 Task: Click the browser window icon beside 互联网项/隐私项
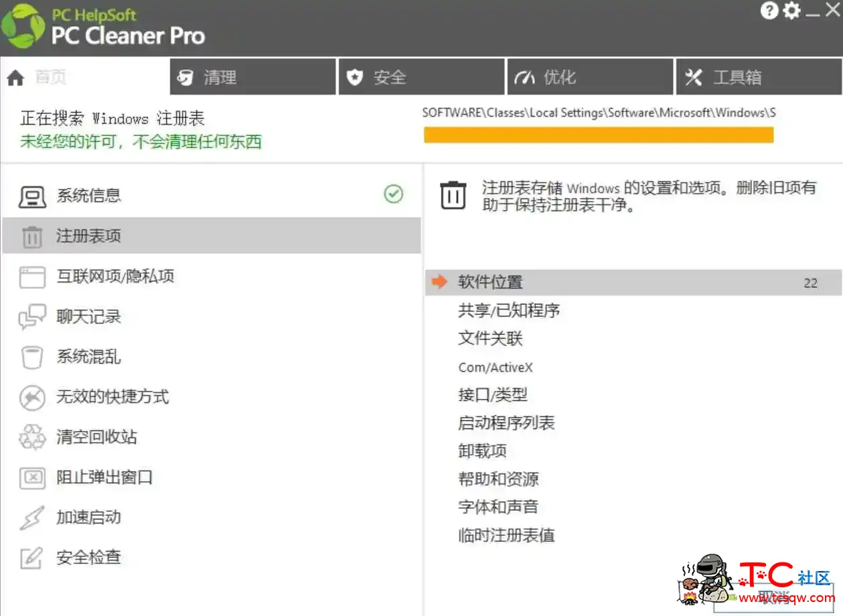pyautogui.click(x=32, y=277)
